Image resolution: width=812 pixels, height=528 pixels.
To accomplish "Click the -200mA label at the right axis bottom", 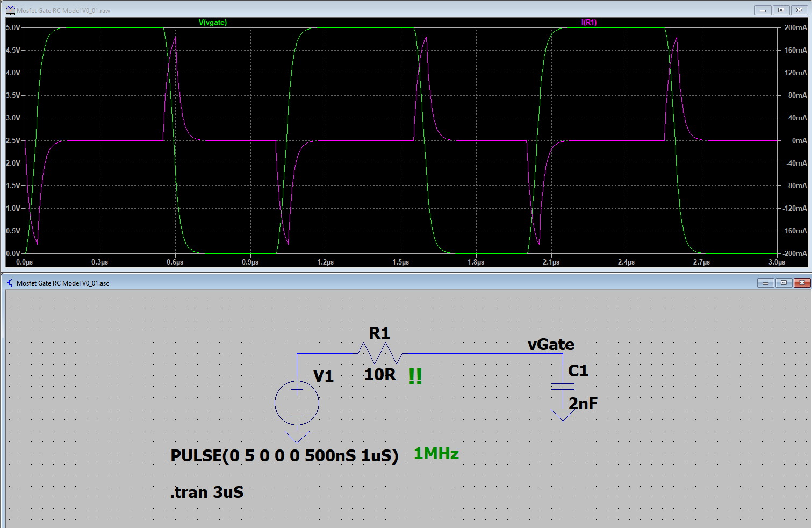I will point(795,253).
